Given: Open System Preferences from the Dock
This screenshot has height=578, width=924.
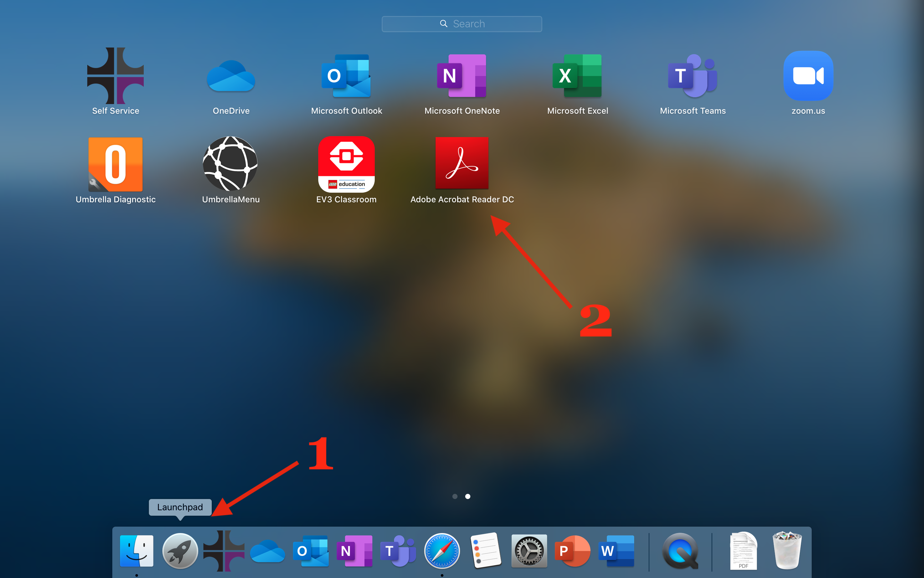Looking at the screenshot, I should pyautogui.click(x=529, y=551).
